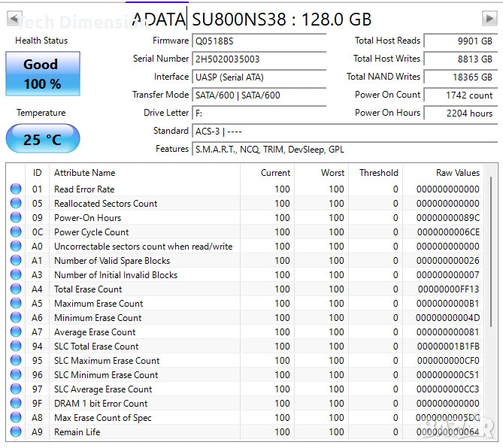The image size is (503, 448).
Task: Click the Attribute Name column header
Action: coord(84,173)
